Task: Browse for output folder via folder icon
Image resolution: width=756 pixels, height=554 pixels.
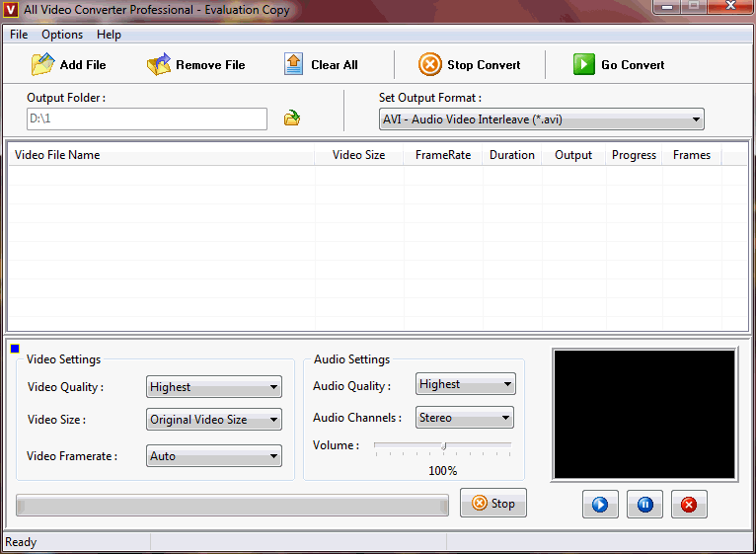Action: tap(292, 118)
